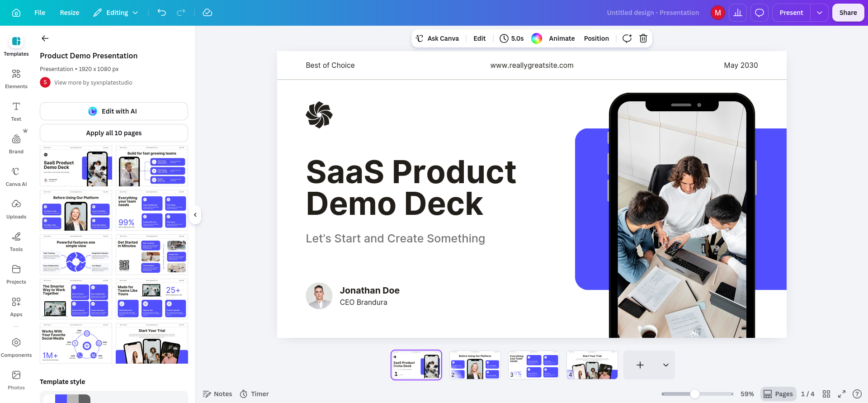The image size is (868, 403).
Task: Click Edit with AI button
Action: point(114,111)
